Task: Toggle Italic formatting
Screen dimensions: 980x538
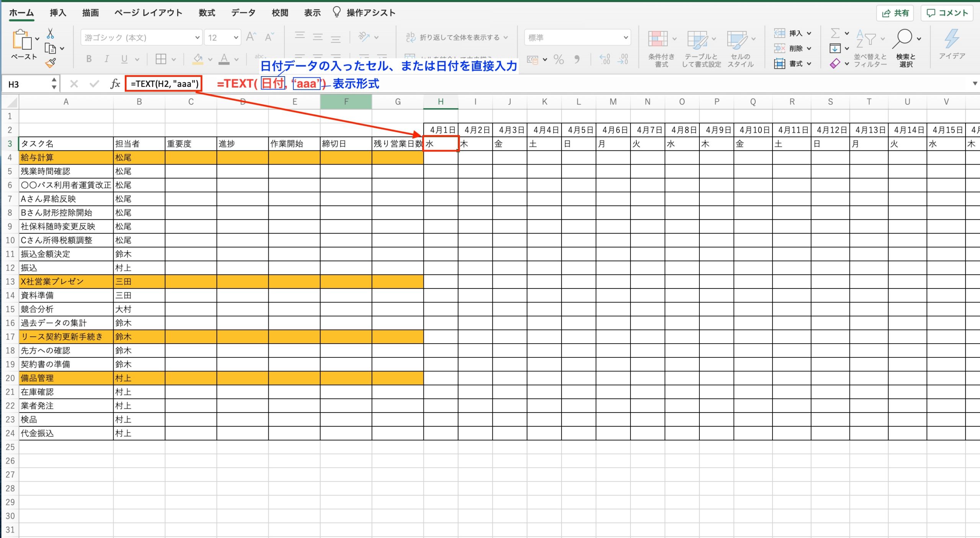Action: pyautogui.click(x=107, y=59)
